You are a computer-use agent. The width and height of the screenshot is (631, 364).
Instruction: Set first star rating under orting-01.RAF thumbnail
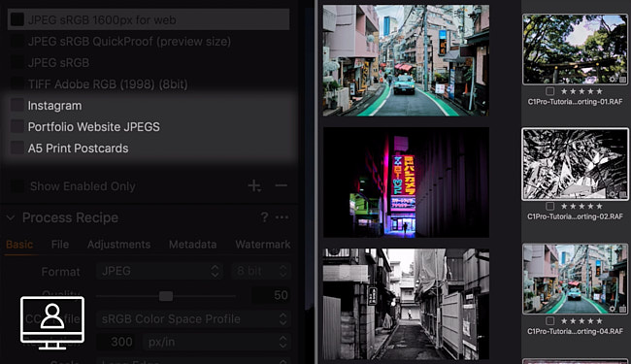point(564,91)
